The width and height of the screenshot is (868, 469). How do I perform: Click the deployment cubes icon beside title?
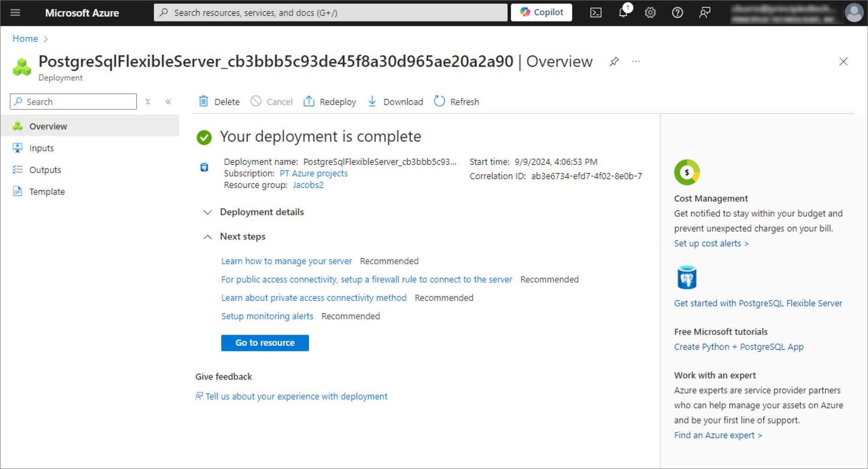click(22, 67)
